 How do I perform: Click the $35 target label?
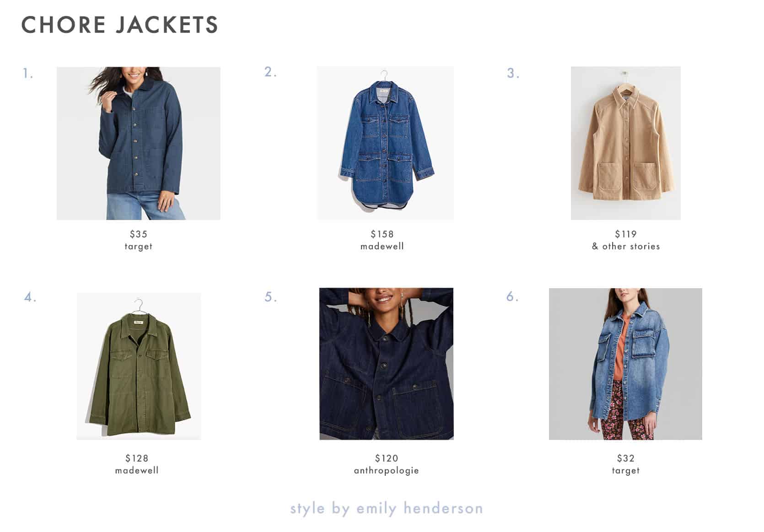(138, 240)
